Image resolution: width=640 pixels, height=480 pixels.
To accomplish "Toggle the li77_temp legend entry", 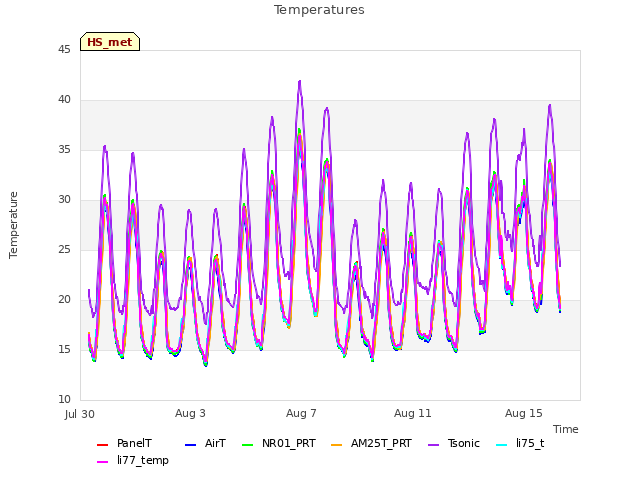I will pos(133,461).
